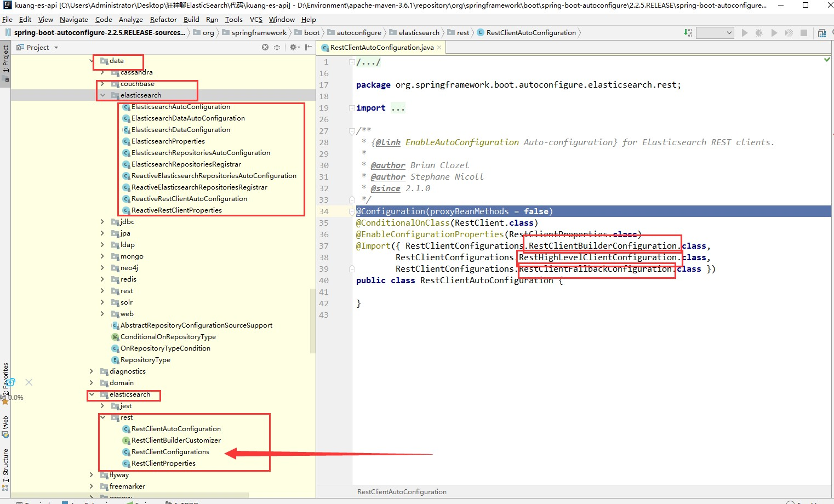
Task: Click the Stop square icon in toolbar
Action: (x=804, y=33)
